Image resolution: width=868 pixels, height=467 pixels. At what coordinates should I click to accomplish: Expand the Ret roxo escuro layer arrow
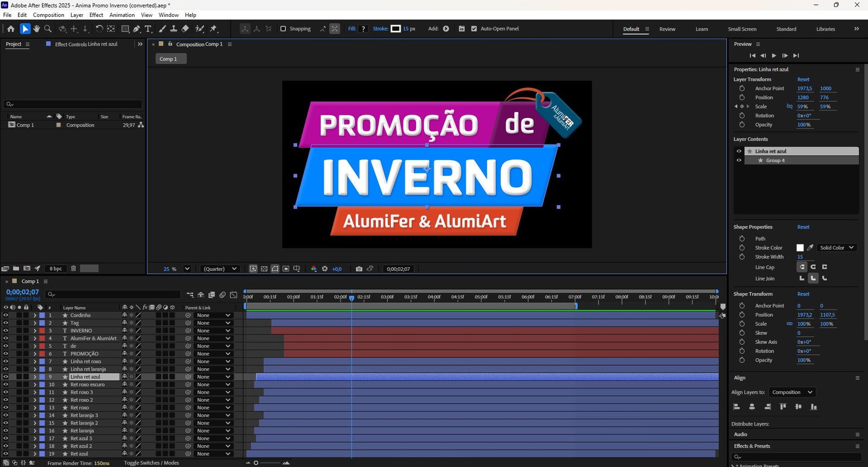tap(35, 384)
